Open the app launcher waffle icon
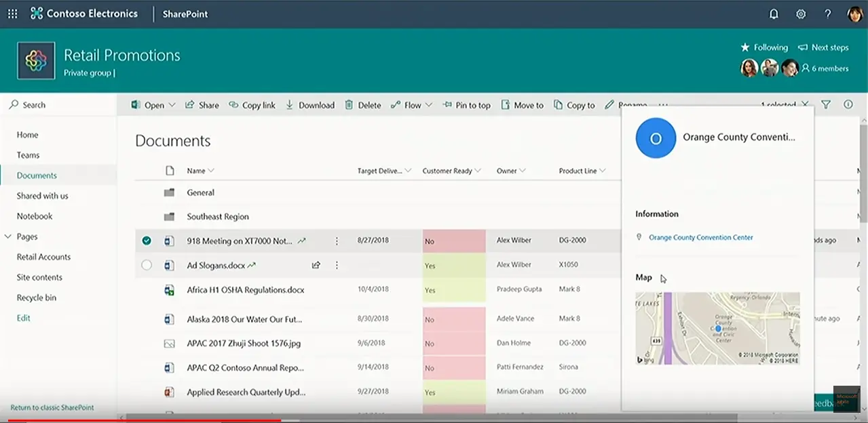The image size is (868, 423). point(12,14)
